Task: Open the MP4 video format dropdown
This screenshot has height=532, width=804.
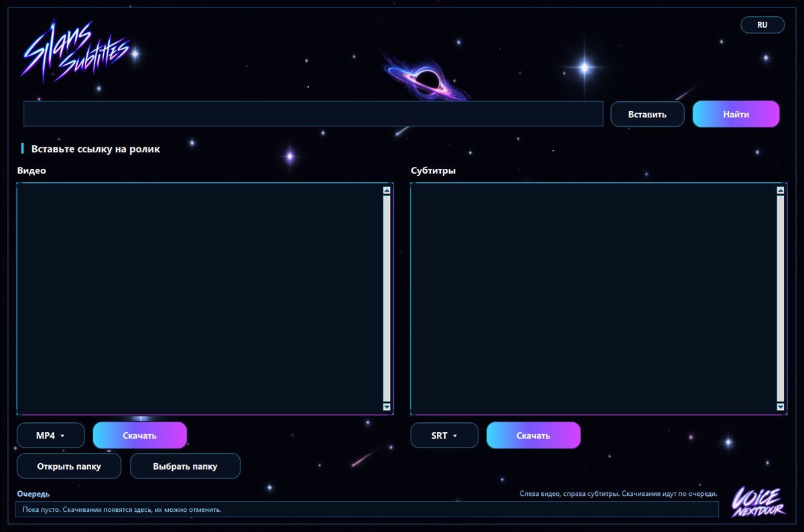Action: (51, 436)
